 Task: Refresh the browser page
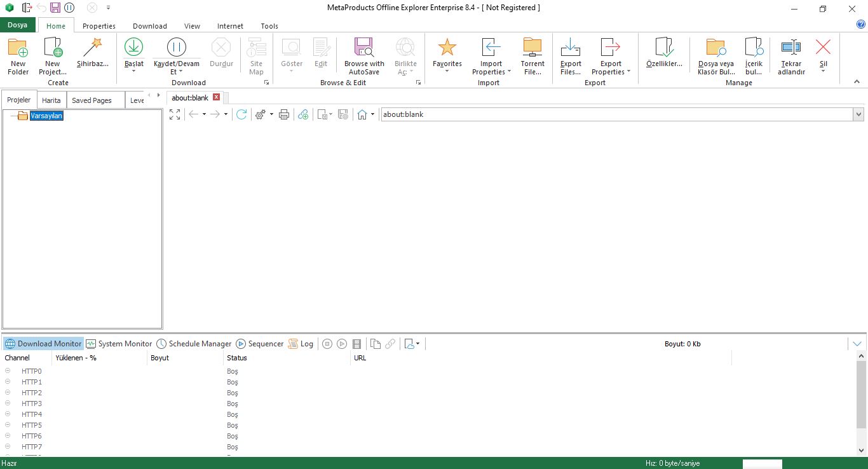[241, 114]
